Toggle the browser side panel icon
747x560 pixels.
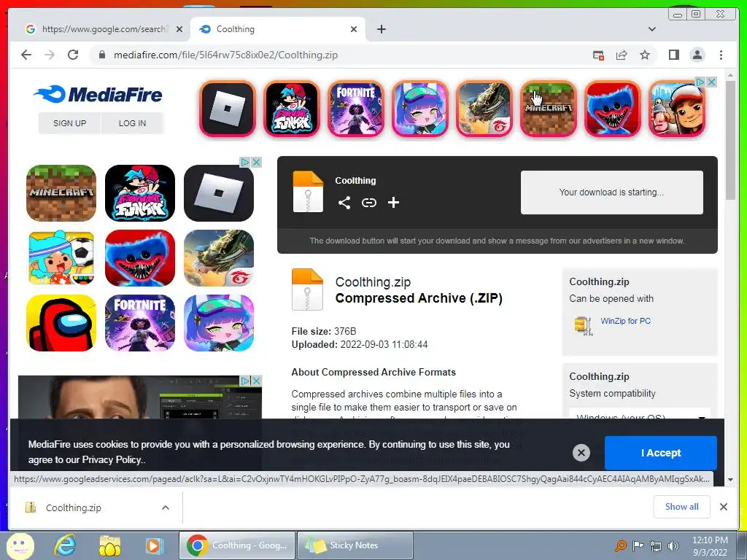click(673, 55)
